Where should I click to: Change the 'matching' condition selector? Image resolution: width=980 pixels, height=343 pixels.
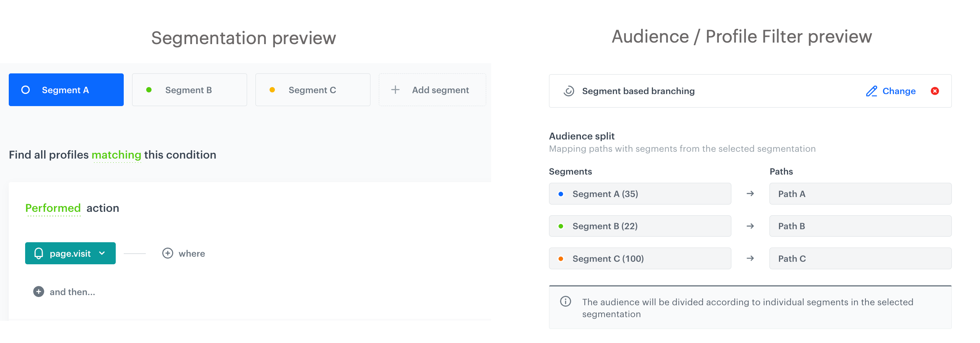(116, 155)
